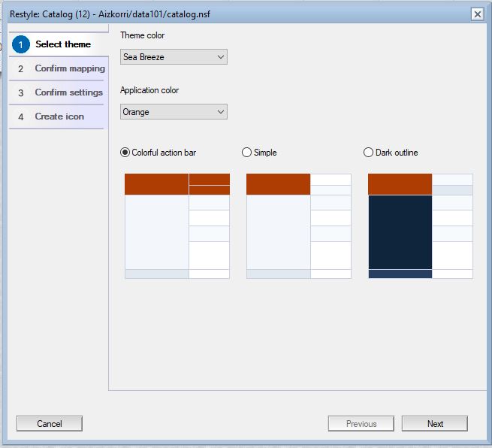
Task: Click the blue step 1 circle icon
Action: 21,44
